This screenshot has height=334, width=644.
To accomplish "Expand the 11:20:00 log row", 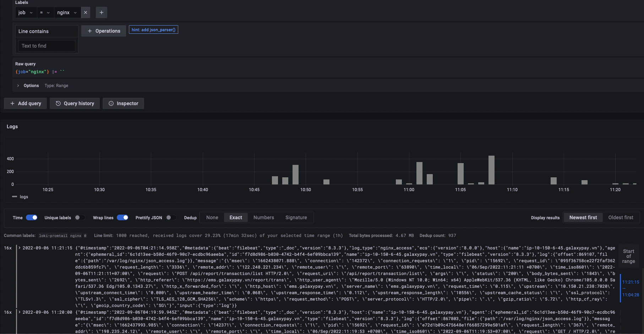I will tap(20, 312).
